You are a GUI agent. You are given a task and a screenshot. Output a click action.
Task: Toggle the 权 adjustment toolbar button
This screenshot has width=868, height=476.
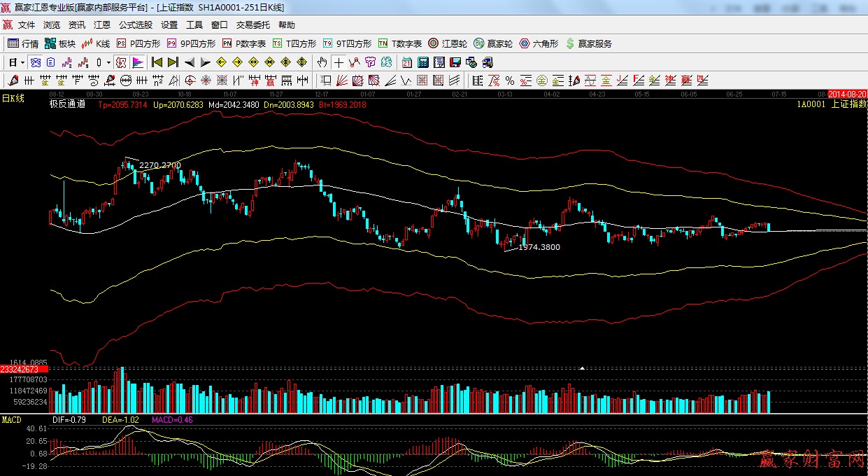click(121, 62)
